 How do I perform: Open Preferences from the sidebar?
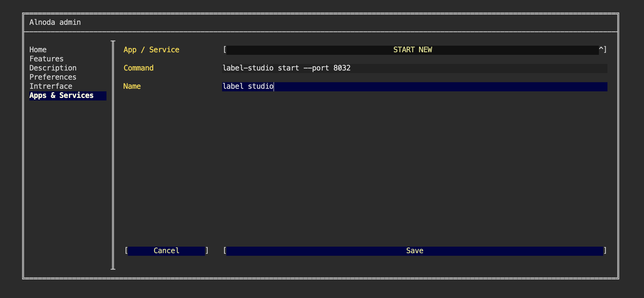click(x=53, y=77)
